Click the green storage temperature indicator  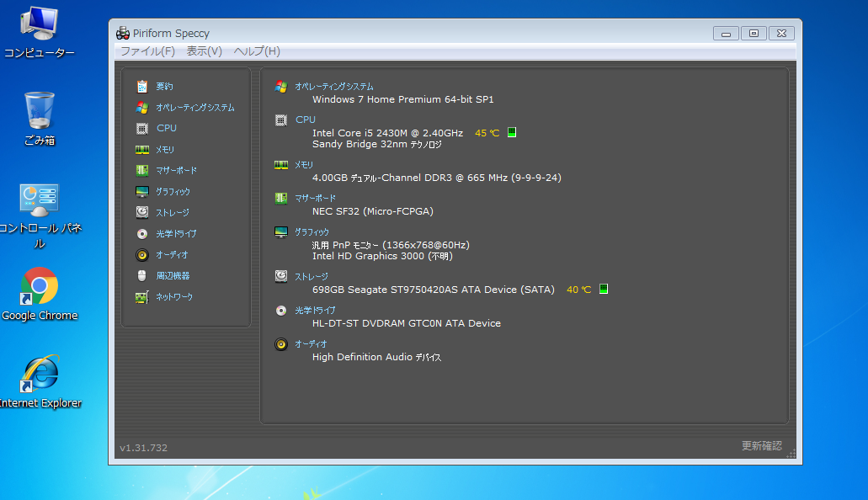tap(604, 289)
